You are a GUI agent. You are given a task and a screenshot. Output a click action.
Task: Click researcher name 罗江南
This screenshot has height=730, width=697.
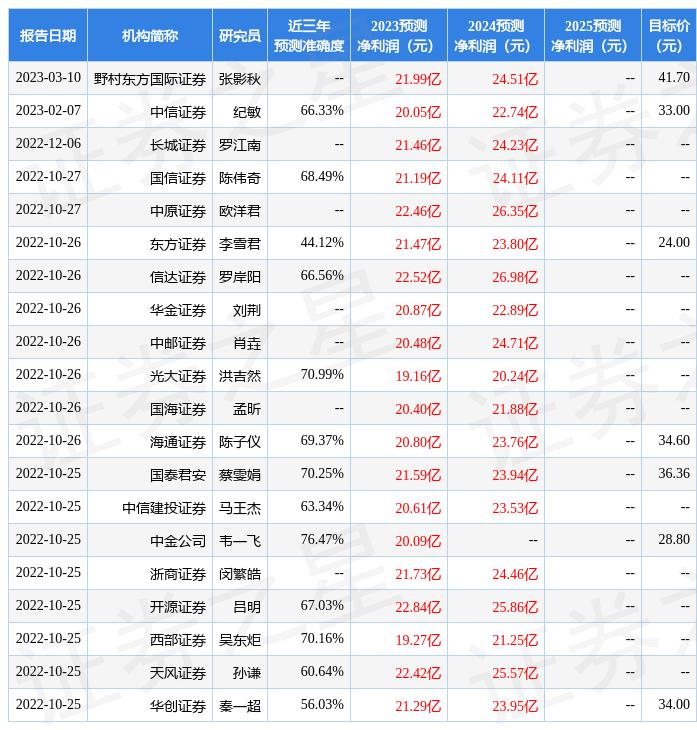point(240,145)
